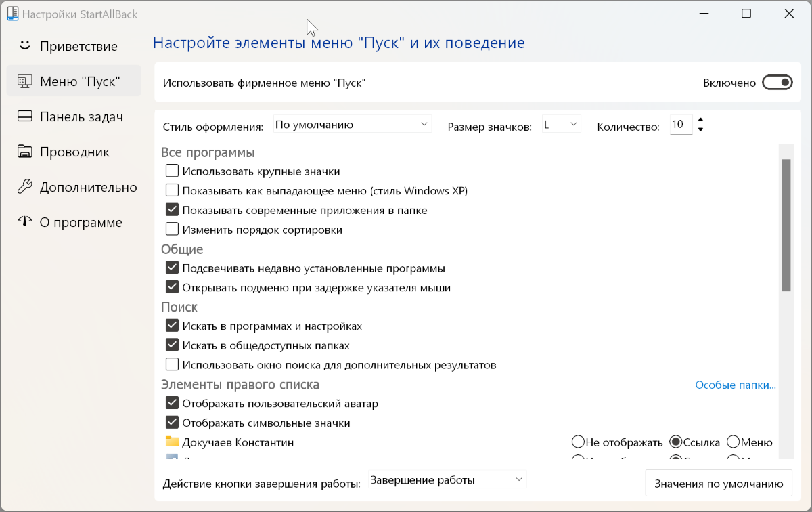Go to the Проводник section
Image resolution: width=812 pixels, height=512 pixels.
click(x=74, y=152)
